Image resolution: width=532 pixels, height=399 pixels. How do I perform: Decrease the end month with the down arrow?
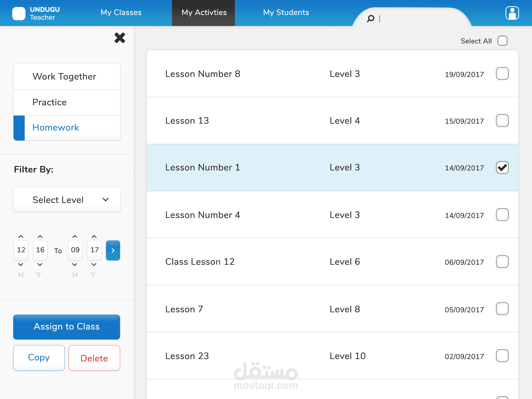point(75,265)
